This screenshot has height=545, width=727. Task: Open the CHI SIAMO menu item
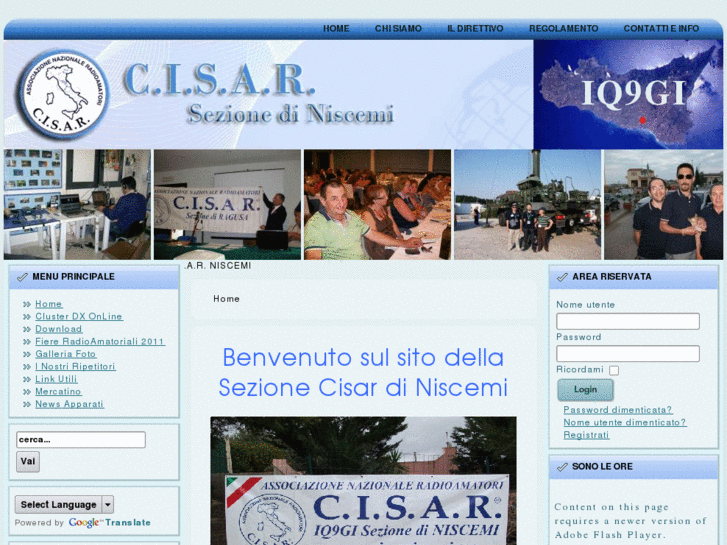[398, 29]
